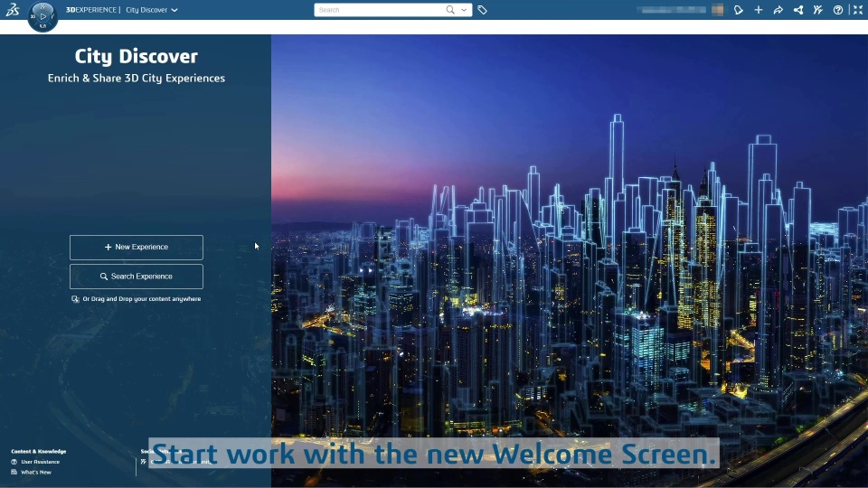The image size is (868, 488).
Task: Click the share arrow icon
Action: tap(778, 10)
